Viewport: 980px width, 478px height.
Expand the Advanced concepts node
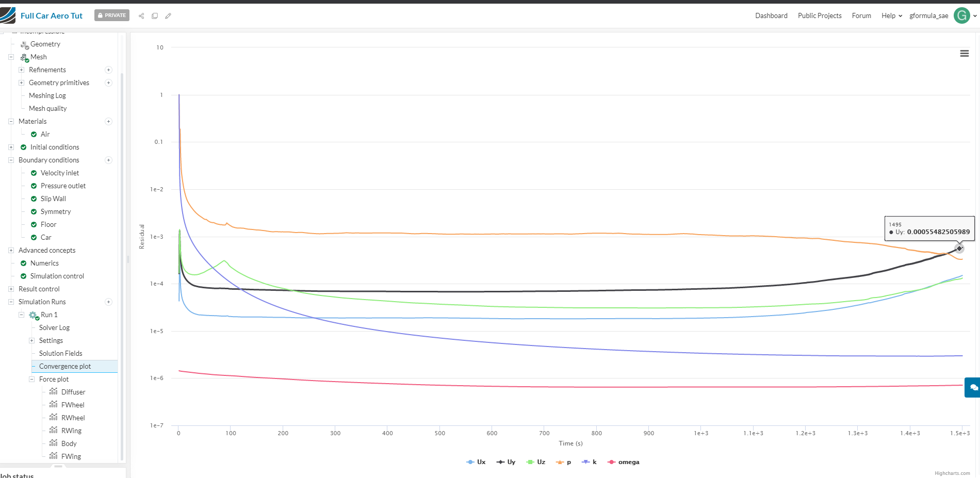(11, 251)
